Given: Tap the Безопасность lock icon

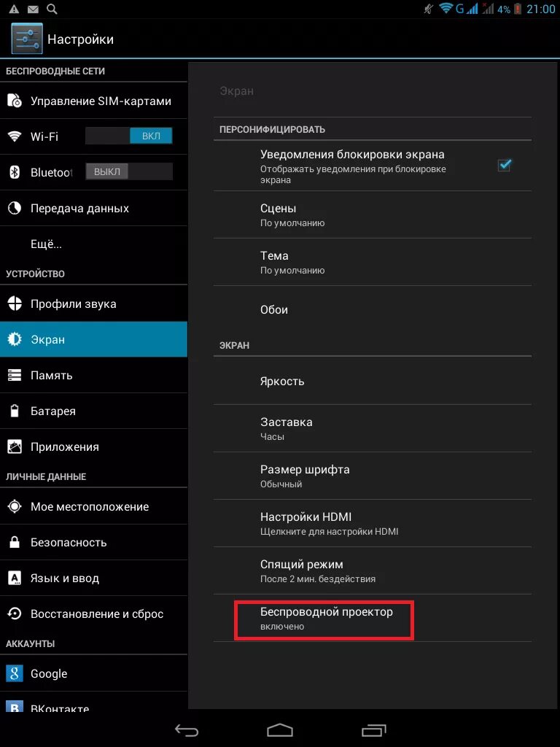Looking at the screenshot, I should coord(15,542).
